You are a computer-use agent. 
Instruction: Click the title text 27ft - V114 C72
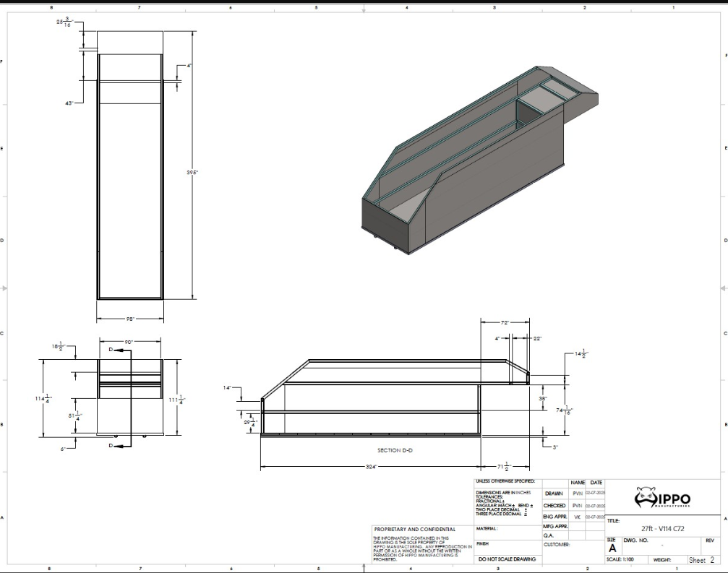(x=663, y=529)
